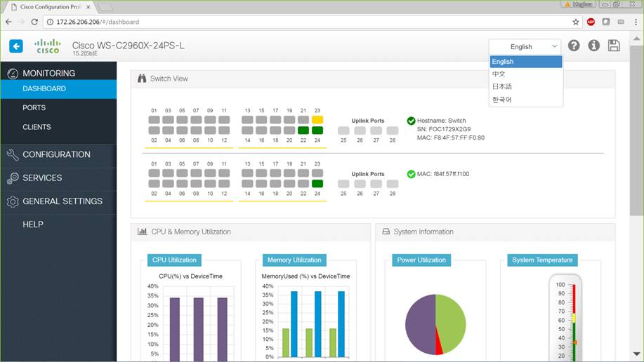Click the blue back arrow button
This screenshot has width=644, height=362.
(16, 46)
